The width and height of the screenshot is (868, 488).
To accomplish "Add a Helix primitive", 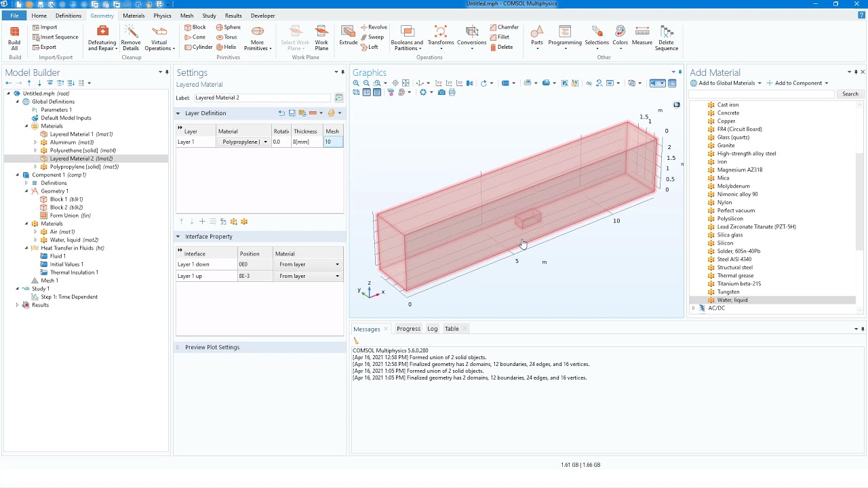I will 226,47.
